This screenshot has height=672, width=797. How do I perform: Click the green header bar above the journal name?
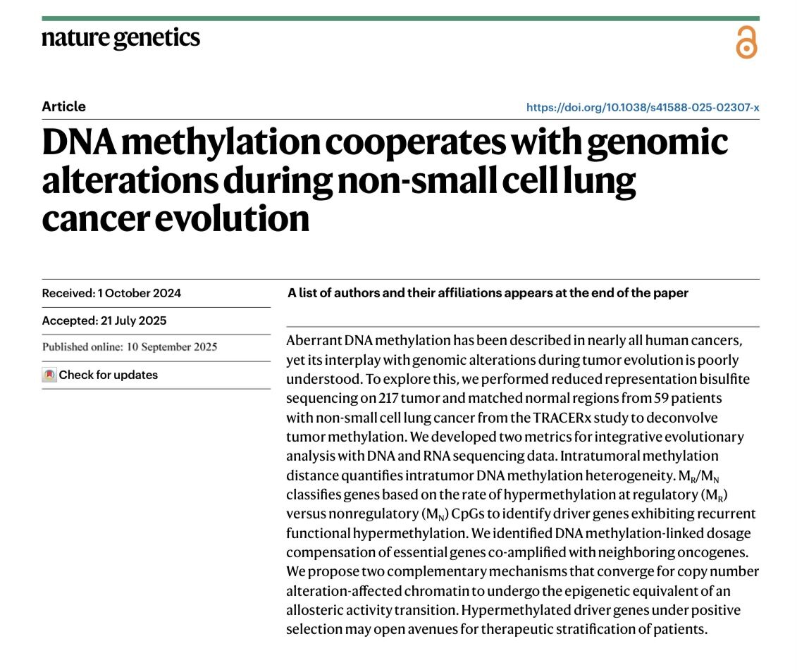click(x=400, y=18)
